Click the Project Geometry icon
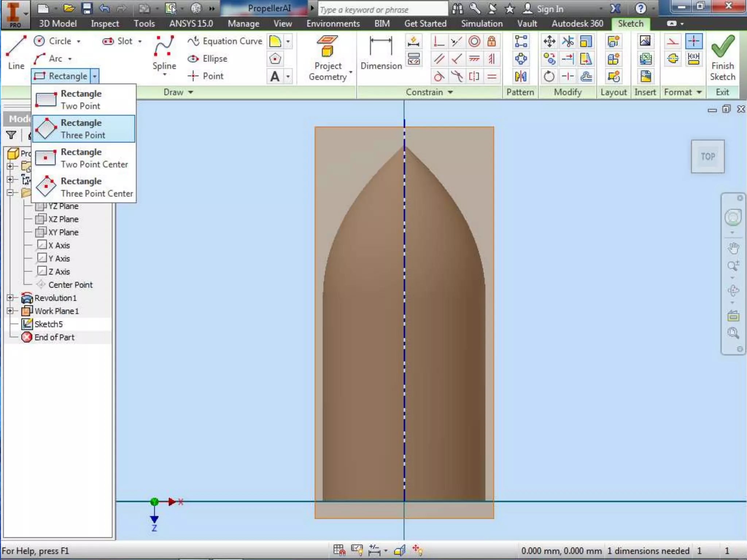This screenshot has height=560, width=747. (x=327, y=46)
